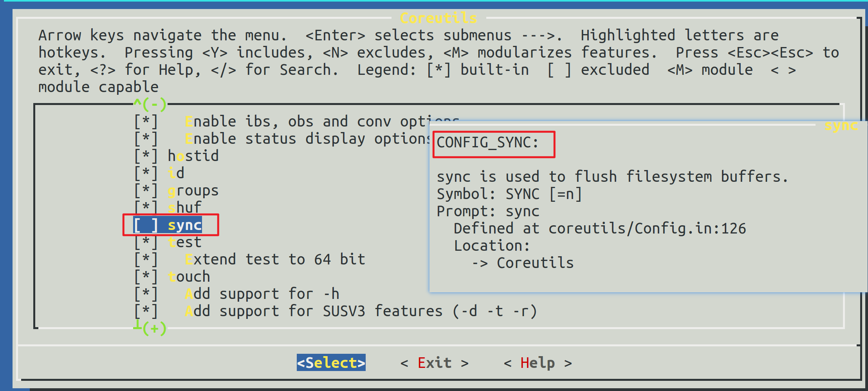The image size is (868, 391).
Task: Toggle the test checkbox
Action: click(146, 242)
